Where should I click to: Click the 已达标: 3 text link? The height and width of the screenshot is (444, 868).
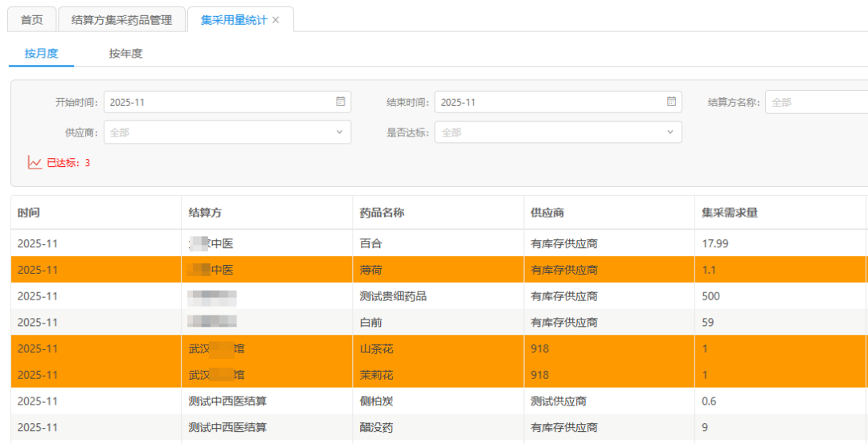[68, 163]
